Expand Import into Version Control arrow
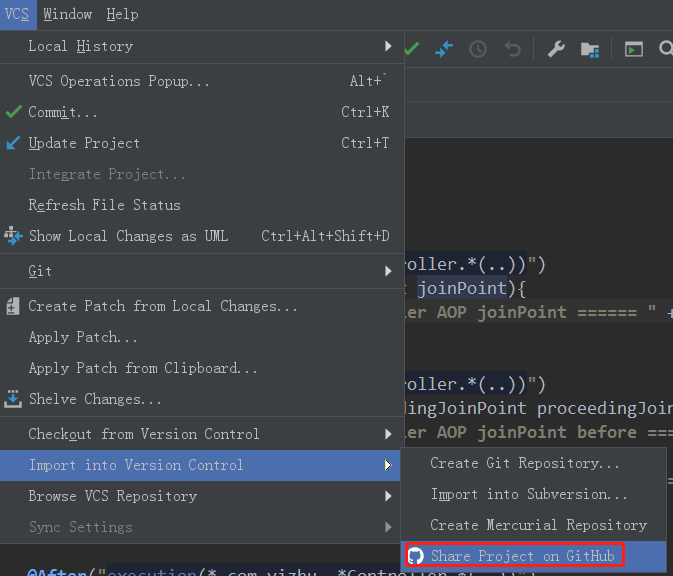Screen dimensions: 673x576 click(388, 465)
